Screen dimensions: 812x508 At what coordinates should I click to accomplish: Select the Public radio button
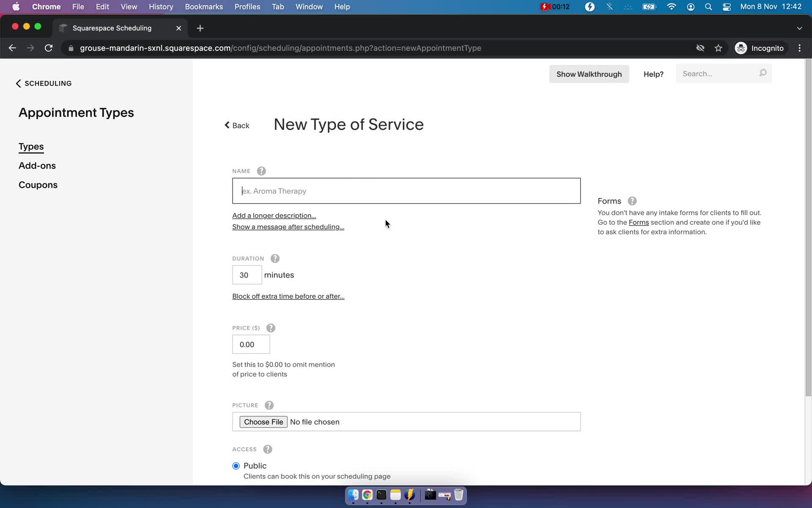tap(235, 465)
